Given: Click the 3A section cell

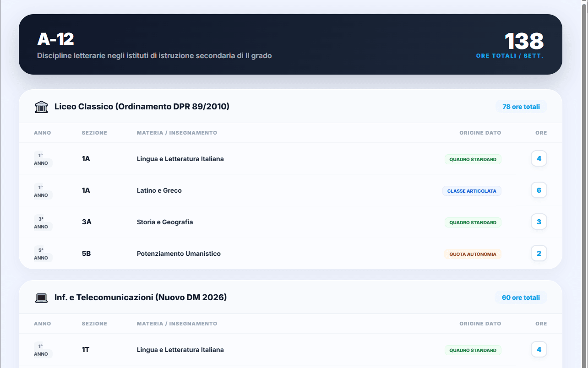Looking at the screenshot, I should 87,222.
